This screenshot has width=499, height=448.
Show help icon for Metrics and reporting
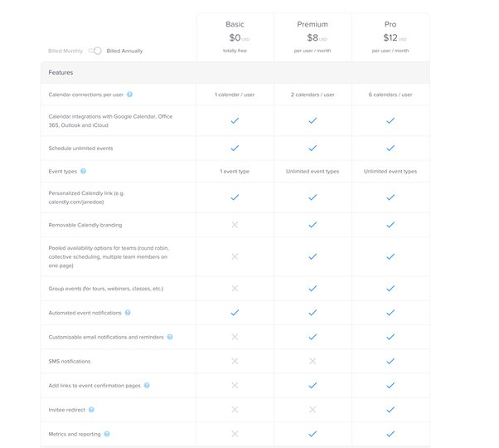coord(107,434)
